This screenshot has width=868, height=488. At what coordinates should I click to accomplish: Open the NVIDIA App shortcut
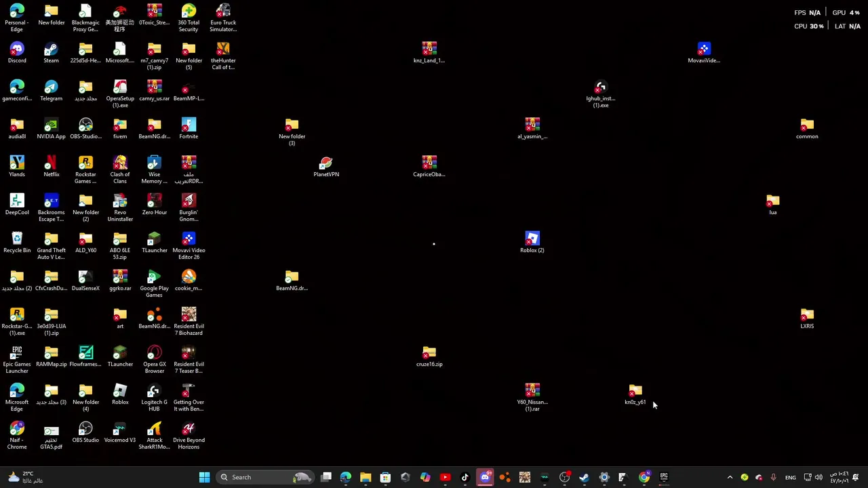click(51, 129)
